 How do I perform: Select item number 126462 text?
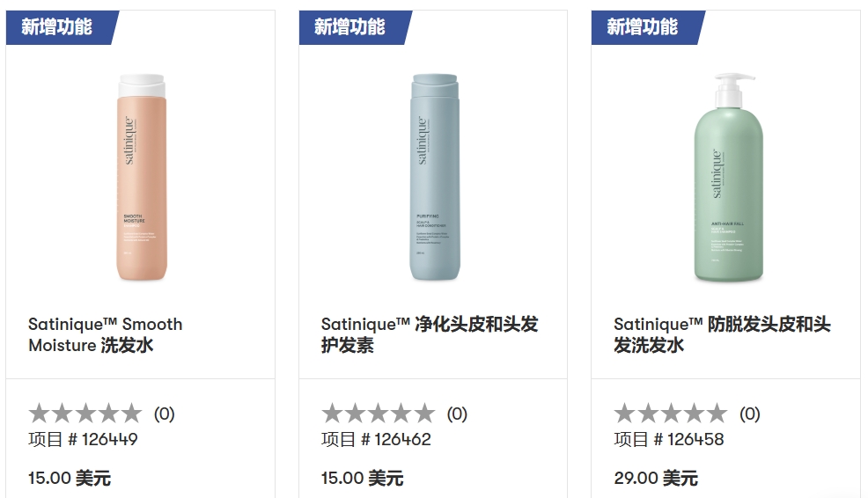click(376, 439)
